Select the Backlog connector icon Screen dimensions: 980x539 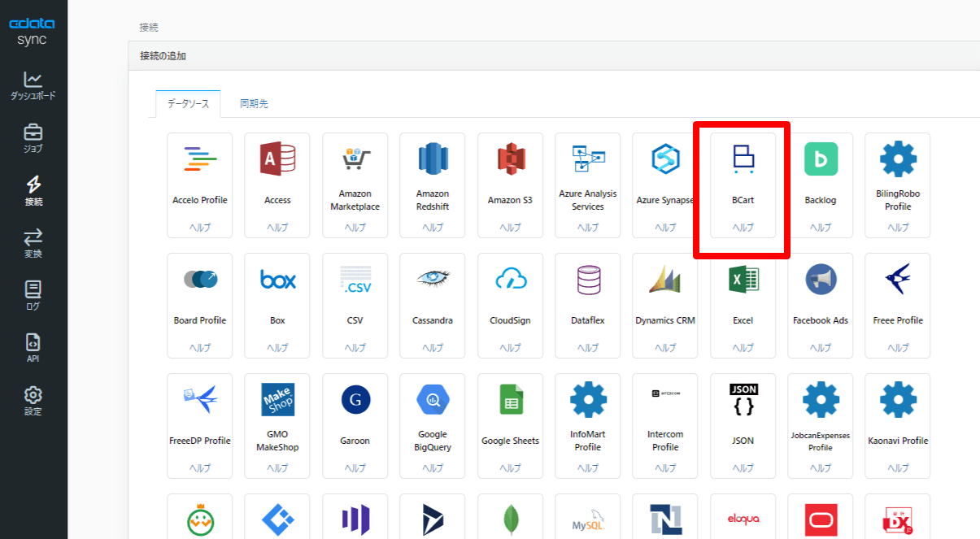(x=821, y=159)
